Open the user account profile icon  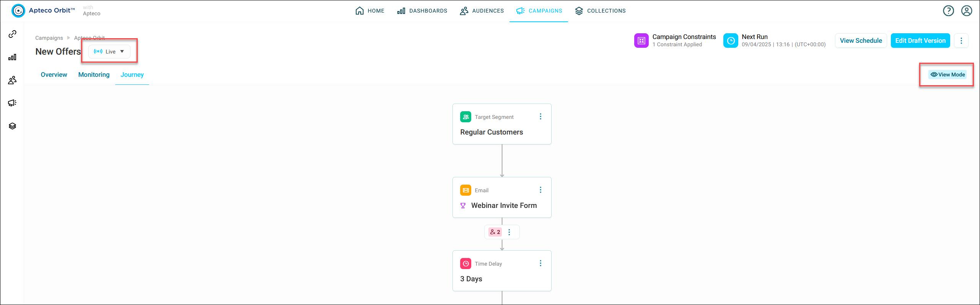[x=967, y=11]
